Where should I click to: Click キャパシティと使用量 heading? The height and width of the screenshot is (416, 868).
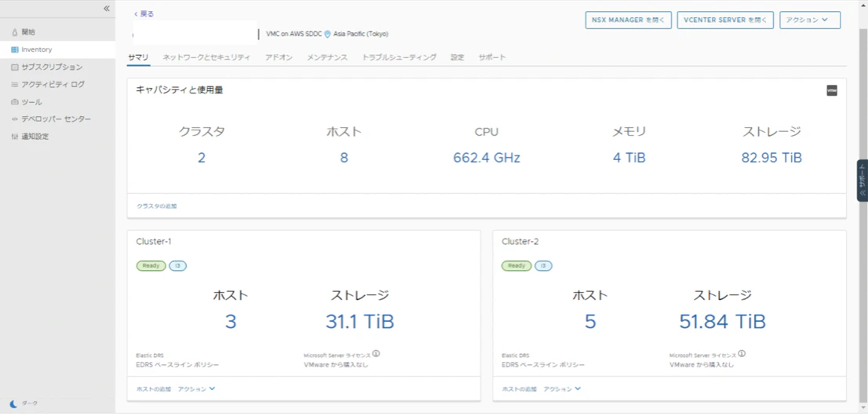[180, 89]
